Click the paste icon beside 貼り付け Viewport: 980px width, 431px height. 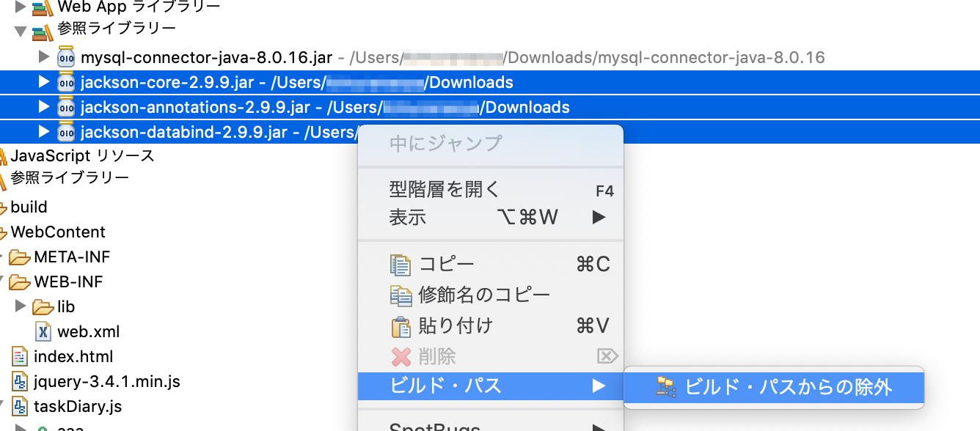(401, 324)
